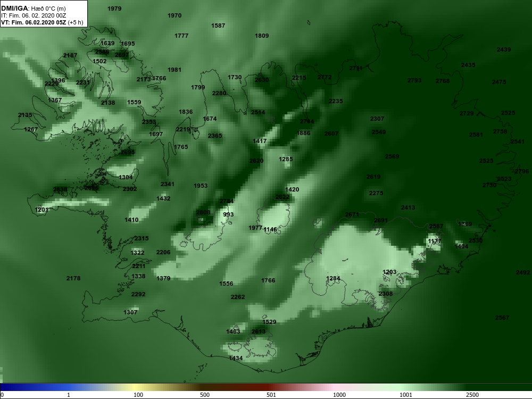The height and width of the screenshot is (399, 532).
Task: Click the 1953 height value
Action: [201, 186]
